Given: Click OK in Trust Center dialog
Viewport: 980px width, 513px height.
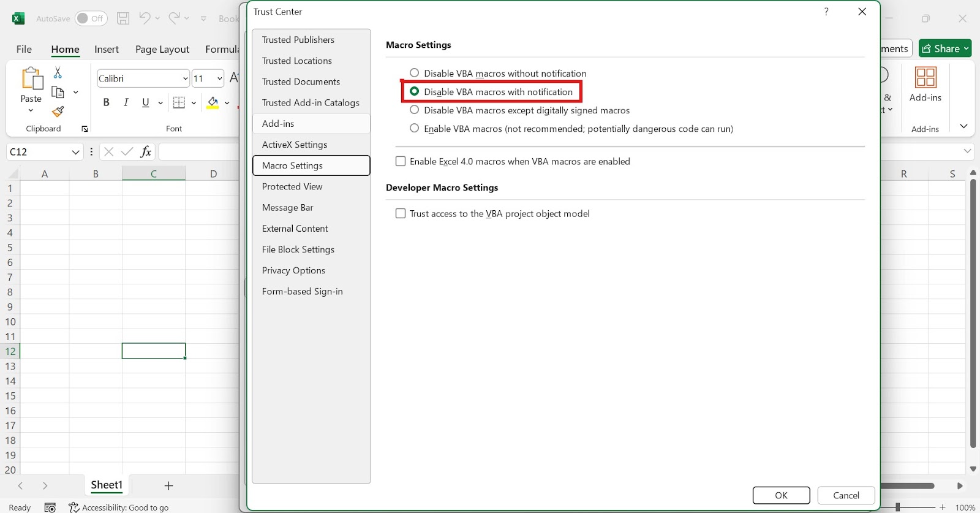Looking at the screenshot, I should (x=781, y=495).
